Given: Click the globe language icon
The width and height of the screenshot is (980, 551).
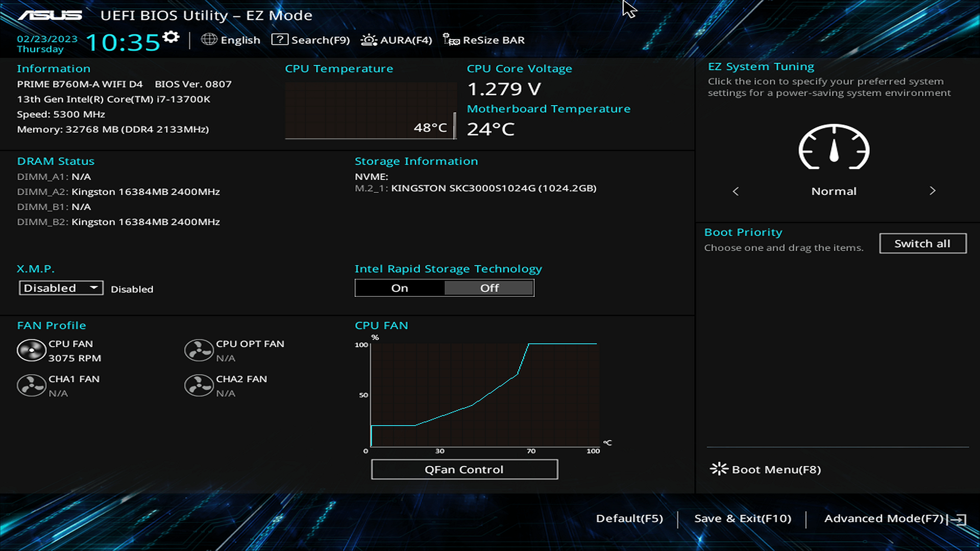Looking at the screenshot, I should pyautogui.click(x=209, y=39).
